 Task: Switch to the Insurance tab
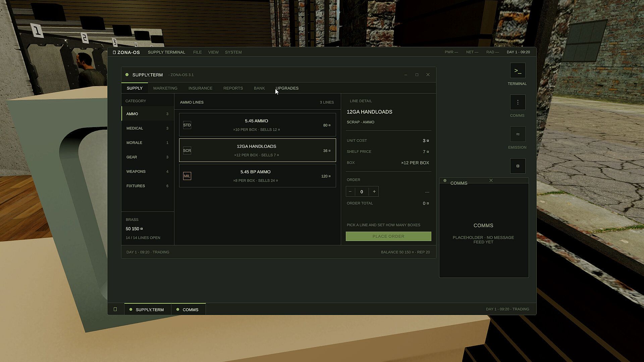tap(200, 88)
